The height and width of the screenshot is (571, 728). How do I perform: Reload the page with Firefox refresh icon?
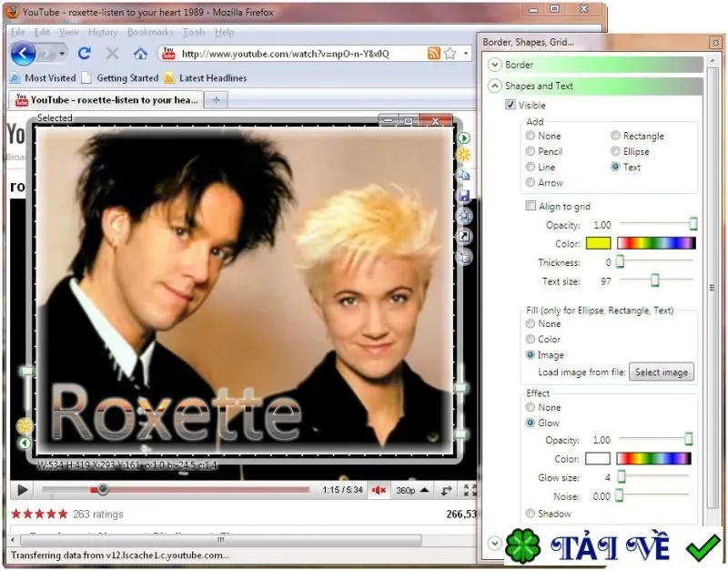point(84,54)
